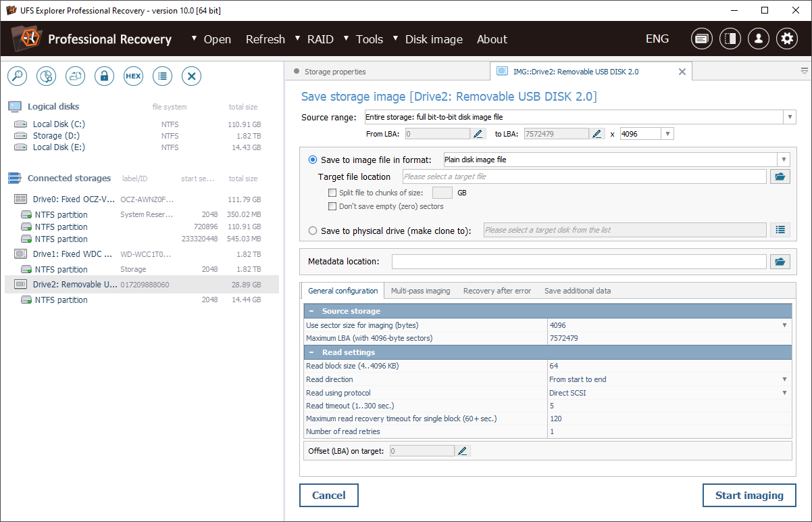Collapse the Source storage section
This screenshot has height=522, width=812.
pos(312,311)
